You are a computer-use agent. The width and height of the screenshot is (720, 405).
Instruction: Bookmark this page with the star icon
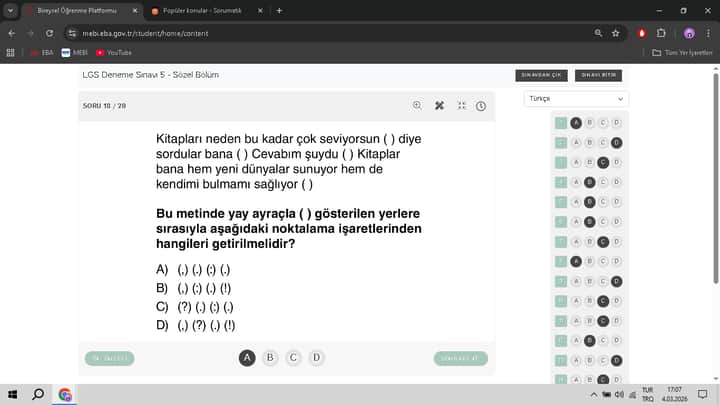click(616, 33)
